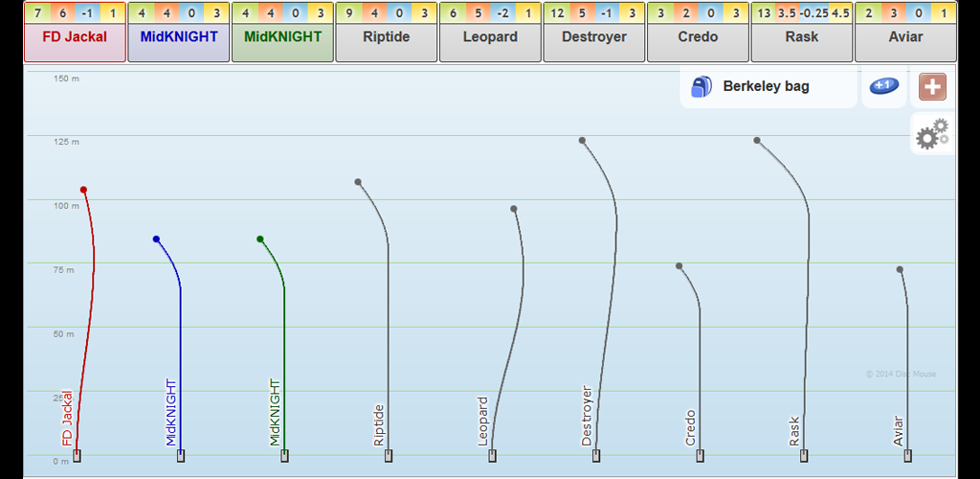The height and width of the screenshot is (479, 980).
Task: Click the rotated Destroyer chart label
Action: [586, 416]
